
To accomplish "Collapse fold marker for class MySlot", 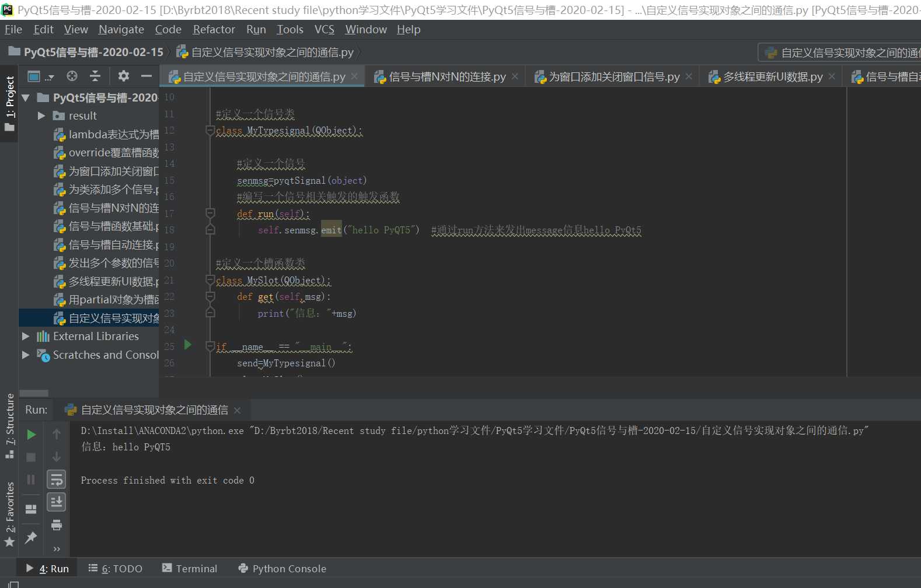I will click(x=210, y=281).
